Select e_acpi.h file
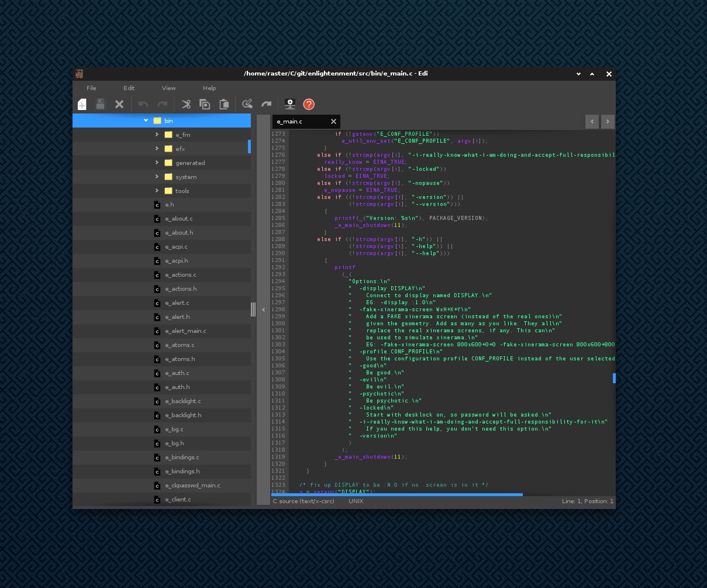707x588 pixels. 161,261
